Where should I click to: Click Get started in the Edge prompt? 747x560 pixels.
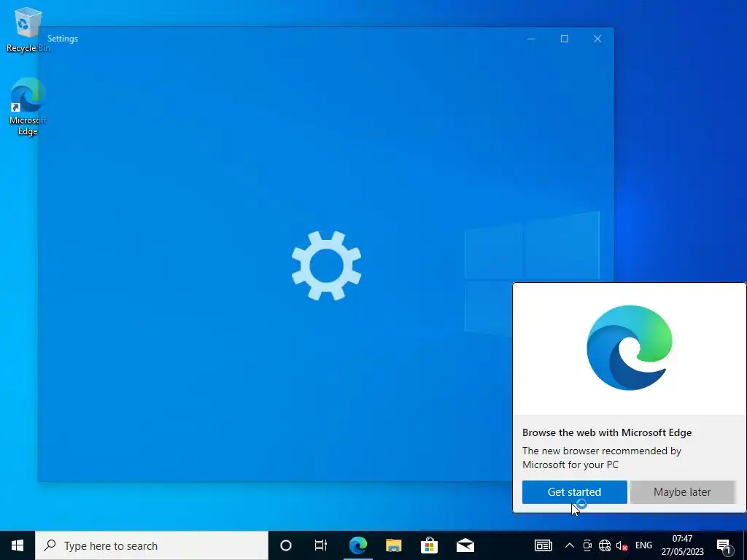click(575, 492)
